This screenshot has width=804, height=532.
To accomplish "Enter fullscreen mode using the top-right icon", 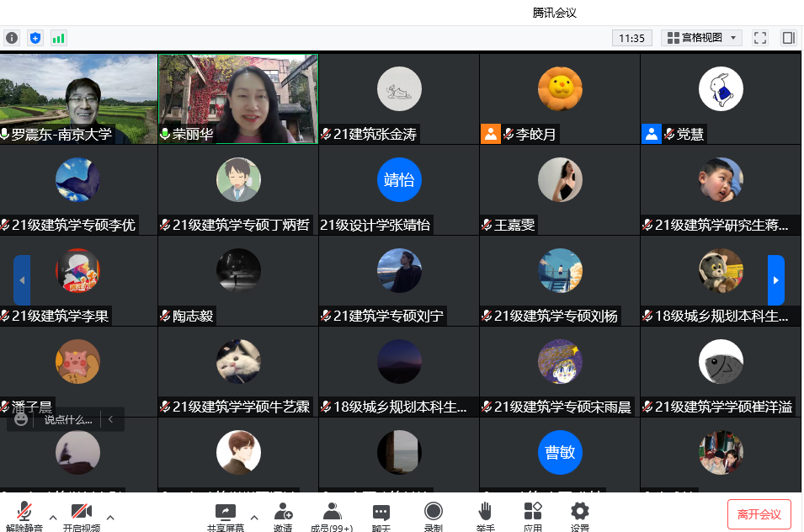I will coord(760,38).
